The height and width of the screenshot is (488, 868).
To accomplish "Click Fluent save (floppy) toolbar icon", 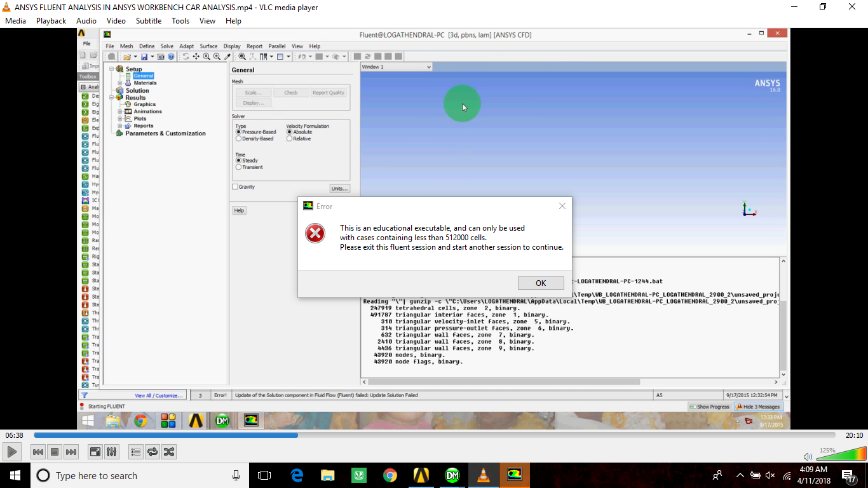I will point(144,57).
